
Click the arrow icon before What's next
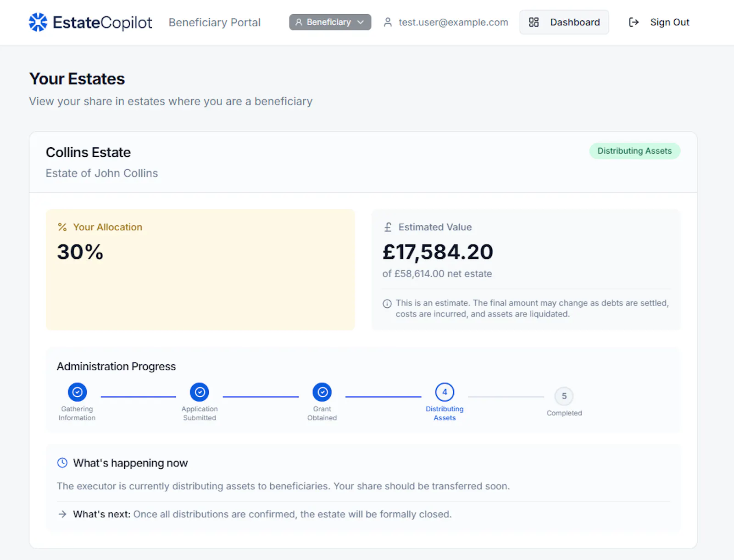click(62, 514)
